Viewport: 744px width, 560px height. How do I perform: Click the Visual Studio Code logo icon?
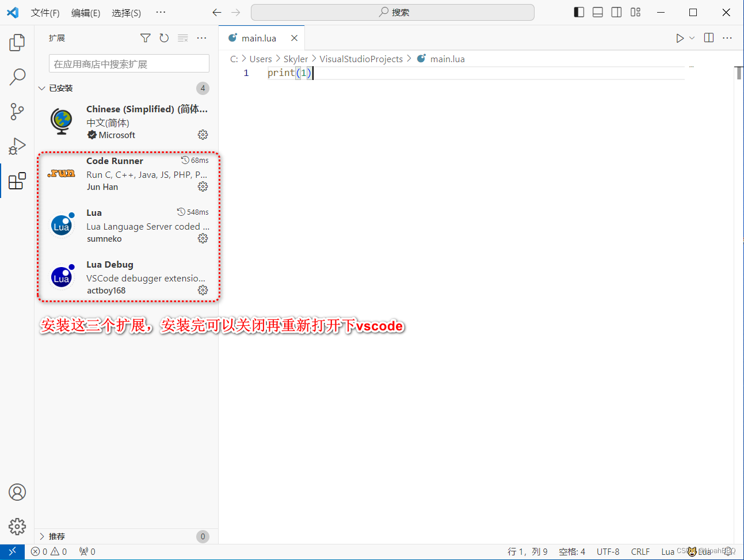pyautogui.click(x=13, y=12)
